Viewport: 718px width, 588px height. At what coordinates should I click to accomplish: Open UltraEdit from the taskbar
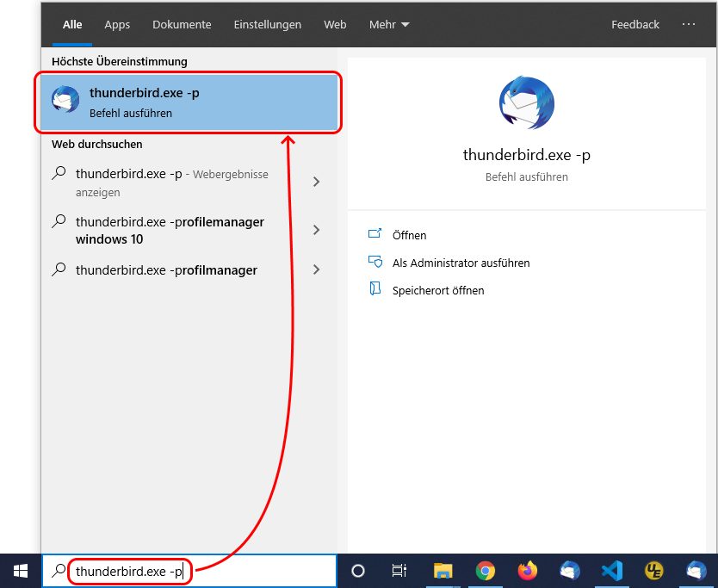[654, 571]
